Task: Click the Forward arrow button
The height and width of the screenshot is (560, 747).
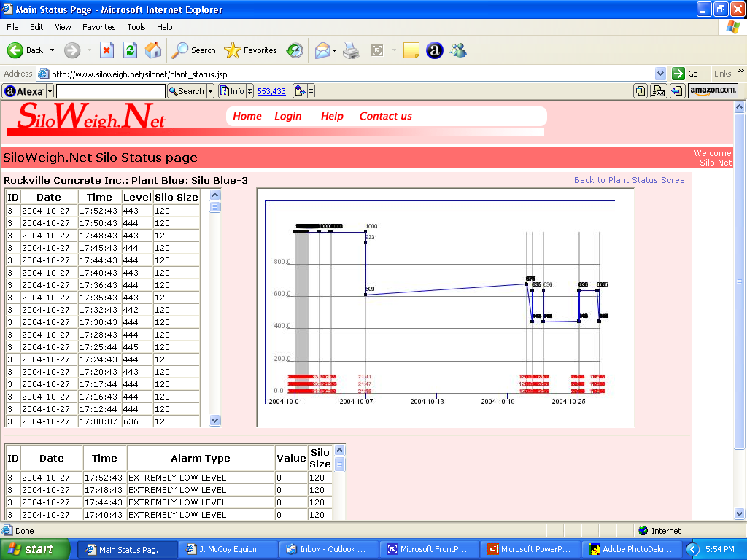Action: tap(72, 50)
